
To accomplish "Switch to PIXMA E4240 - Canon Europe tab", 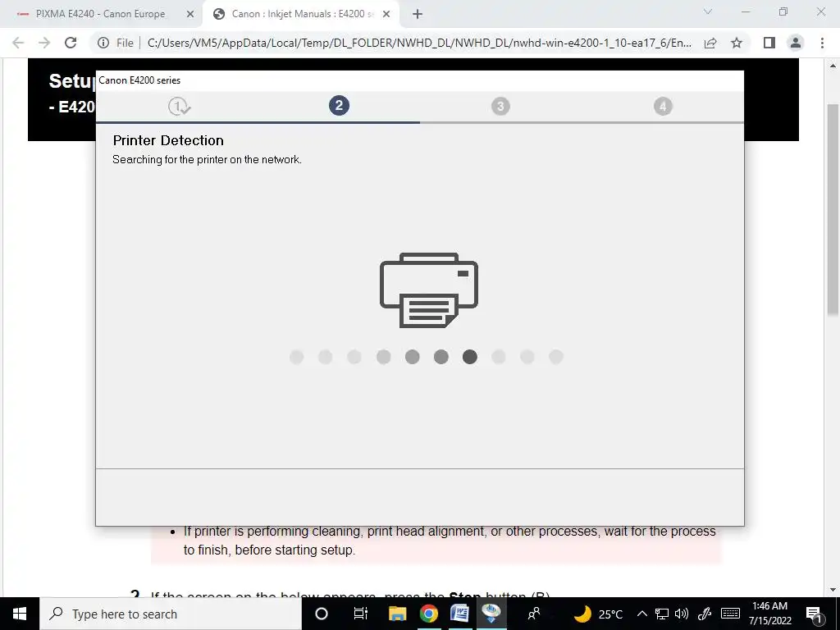I will point(101,14).
